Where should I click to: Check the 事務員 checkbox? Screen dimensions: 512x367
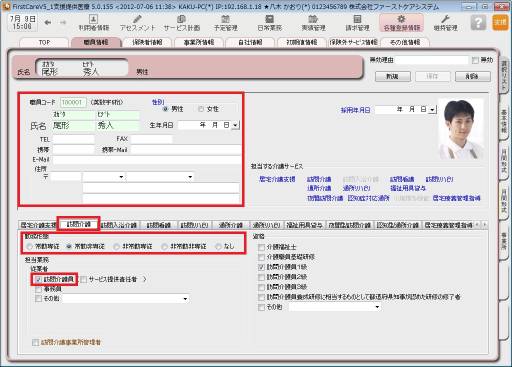(x=39, y=289)
